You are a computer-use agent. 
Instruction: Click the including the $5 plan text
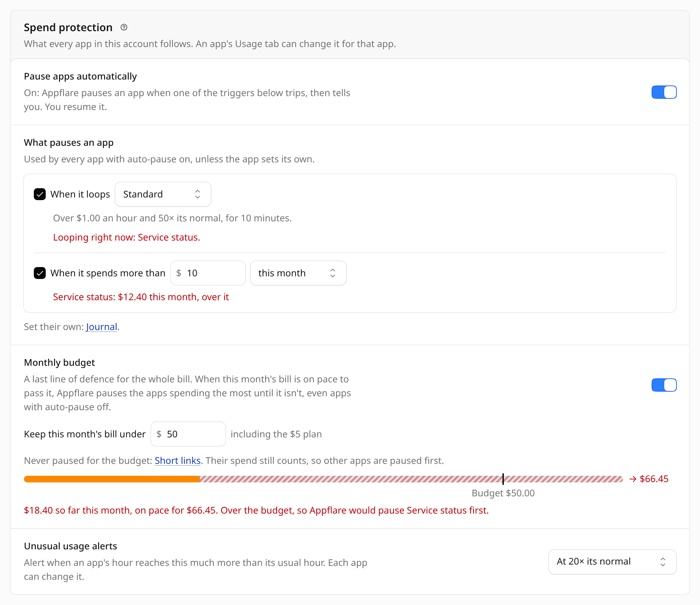(x=276, y=434)
